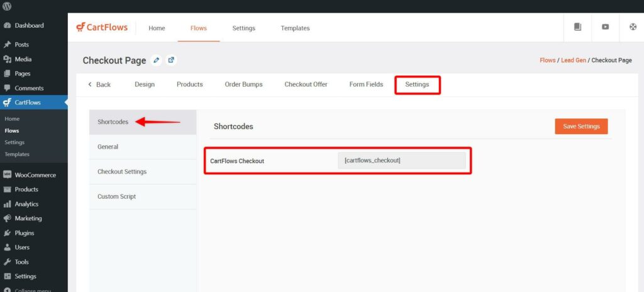Click the Products box icon
Image resolution: width=644 pixels, height=292 pixels.
coord(7,189)
